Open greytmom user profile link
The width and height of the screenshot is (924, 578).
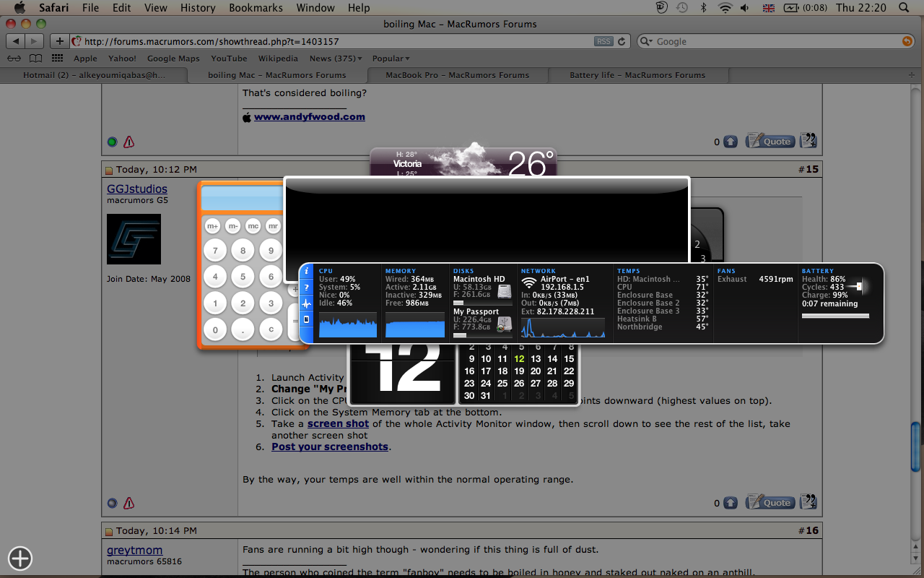point(135,550)
